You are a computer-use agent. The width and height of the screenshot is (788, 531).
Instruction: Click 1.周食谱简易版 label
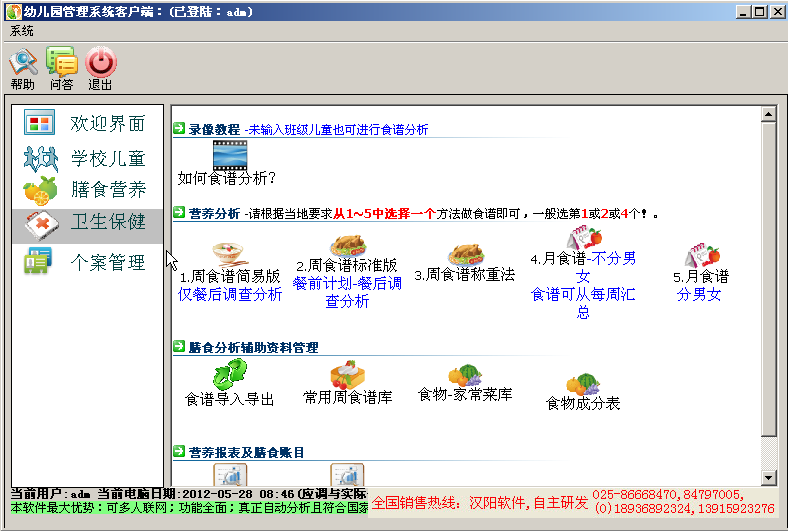pyautogui.click(x=230, y=276)
